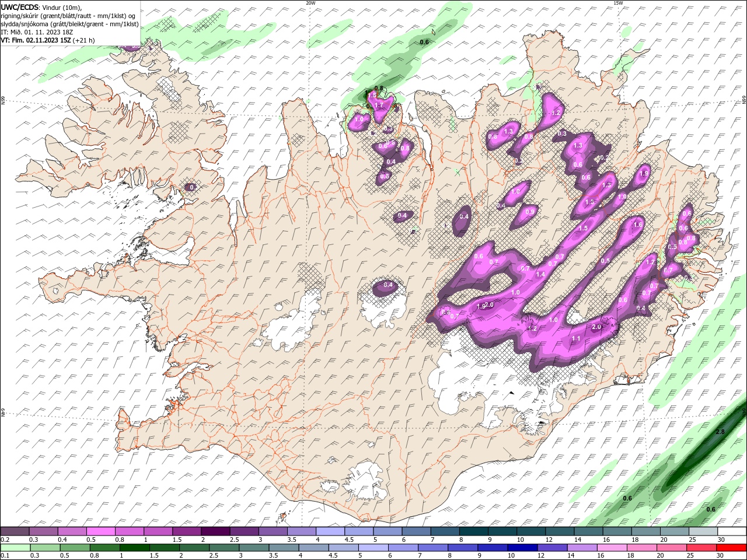Image resolution: width=747 pixels, height=560 pixels.
Task: Click the darkest green rain swatch labeled 1
Action: coord(135,548)
